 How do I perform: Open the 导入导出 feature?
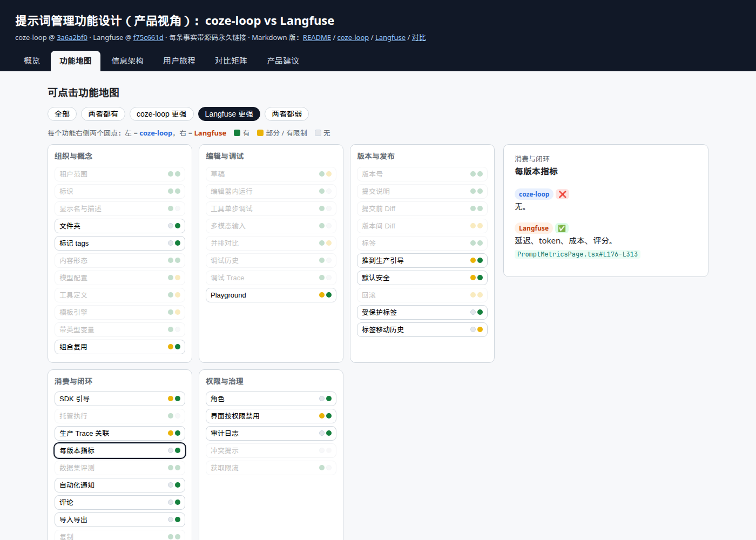click(x=120, y=519)
